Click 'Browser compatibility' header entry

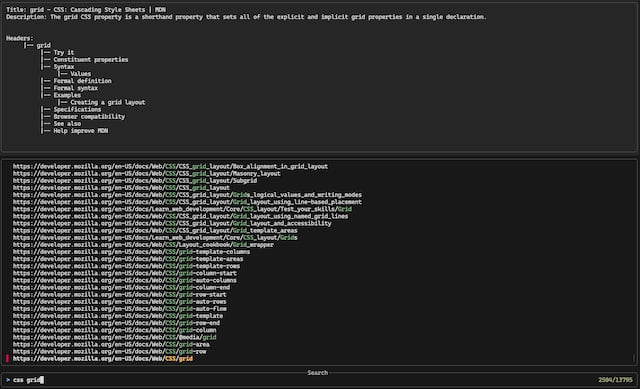click(89, 117)
